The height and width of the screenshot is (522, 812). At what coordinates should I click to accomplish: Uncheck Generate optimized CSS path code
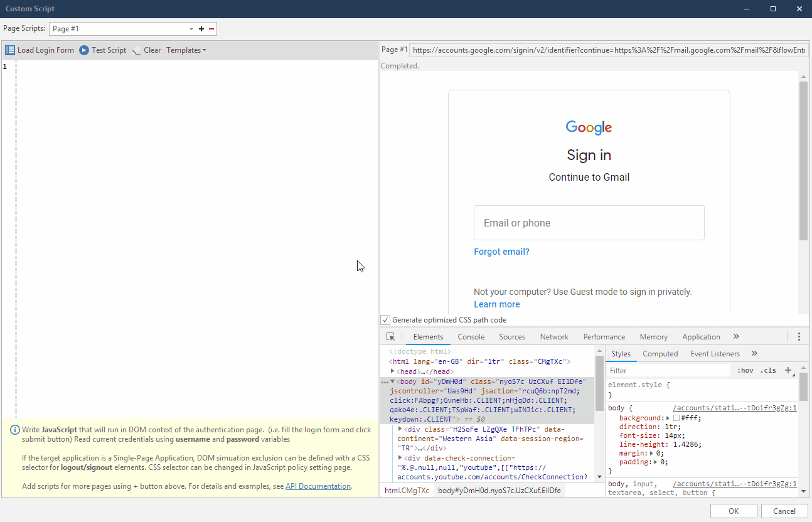[385, 319]
